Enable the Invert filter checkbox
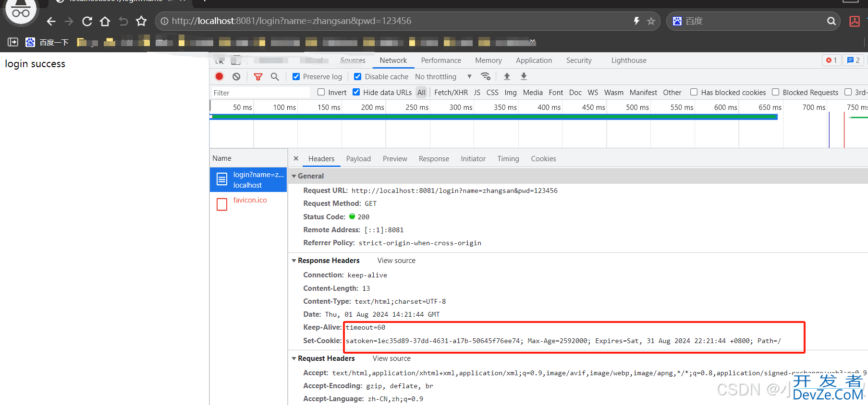The height and width of the screenshot is (405, 868). [321, 92]
